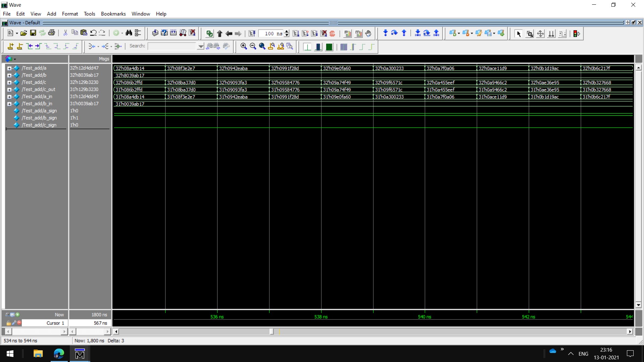
Task: Open the Format menu
Action: pos(70,14)
